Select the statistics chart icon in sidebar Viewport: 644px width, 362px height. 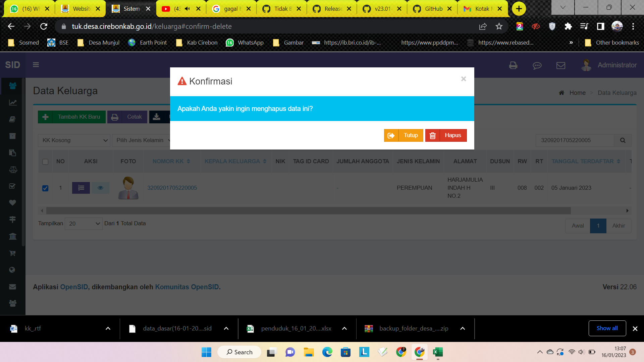pyautogui.click(x=12, y=103)
